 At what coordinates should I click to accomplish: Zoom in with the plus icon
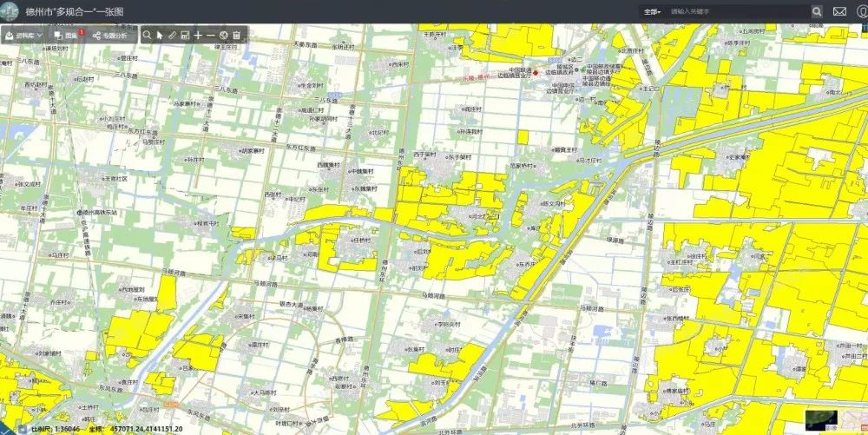pyautogui.click(x=198, y=36)
